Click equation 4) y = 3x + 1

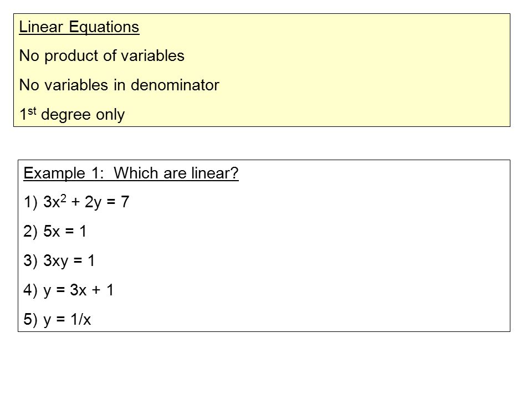click(69, 290)
